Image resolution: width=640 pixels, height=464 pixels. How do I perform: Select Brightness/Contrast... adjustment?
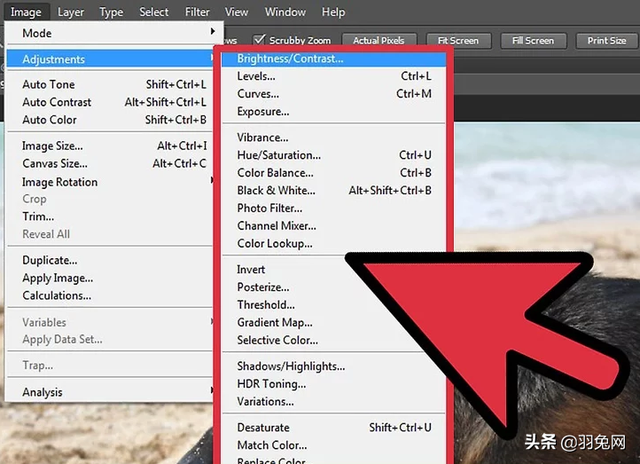[x=334, y=59]
